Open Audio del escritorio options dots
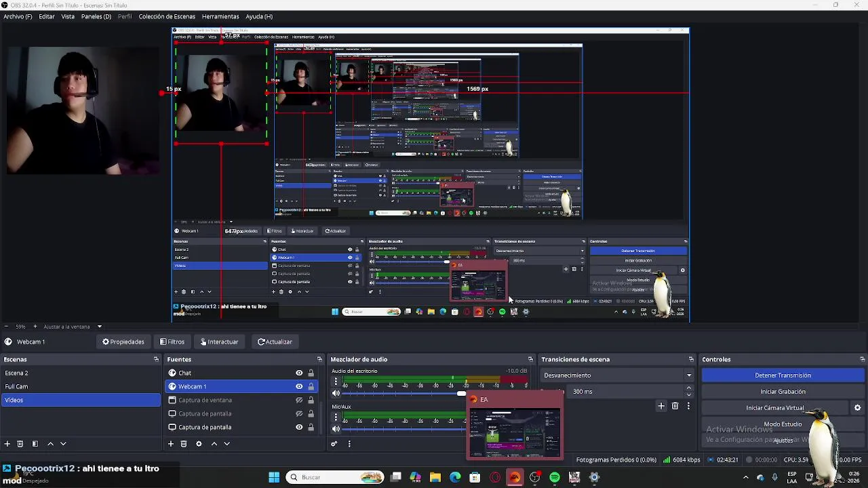868x488 pixels. tap(335, 382)
